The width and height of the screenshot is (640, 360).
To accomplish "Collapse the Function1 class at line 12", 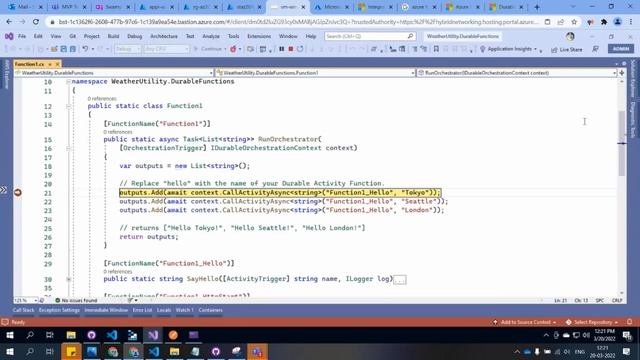I will click(69, 106).
